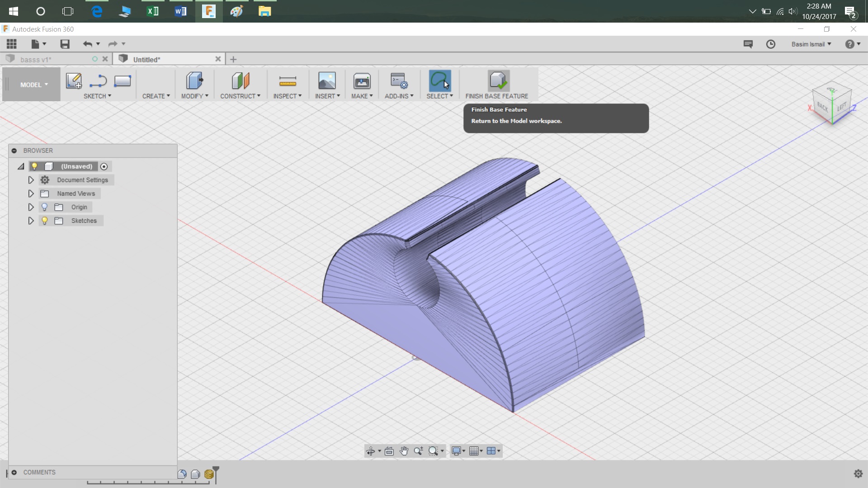868x488 pixels.
Task: Expand the Comments panel
Action: point(14,472)
